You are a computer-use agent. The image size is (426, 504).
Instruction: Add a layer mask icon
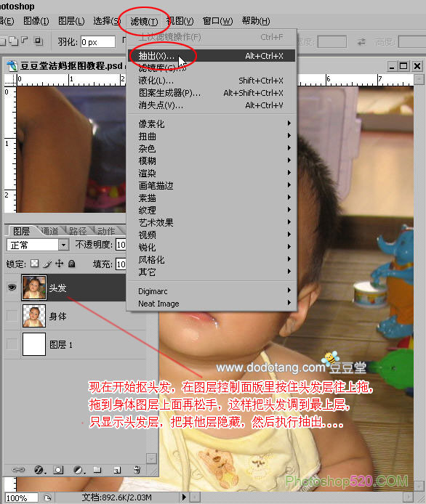point(58,470)
